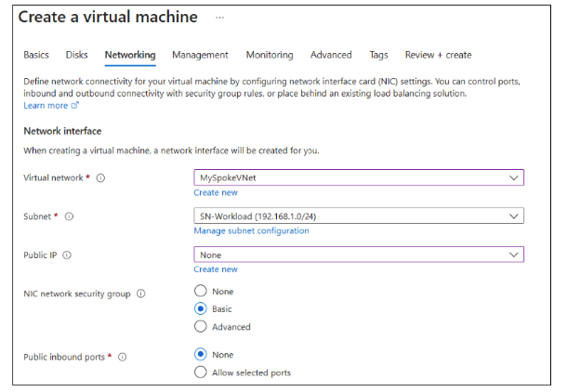The image size is (567, 392).
Task: Choose Advanced NIC network security group
Action: click(200, 326)
